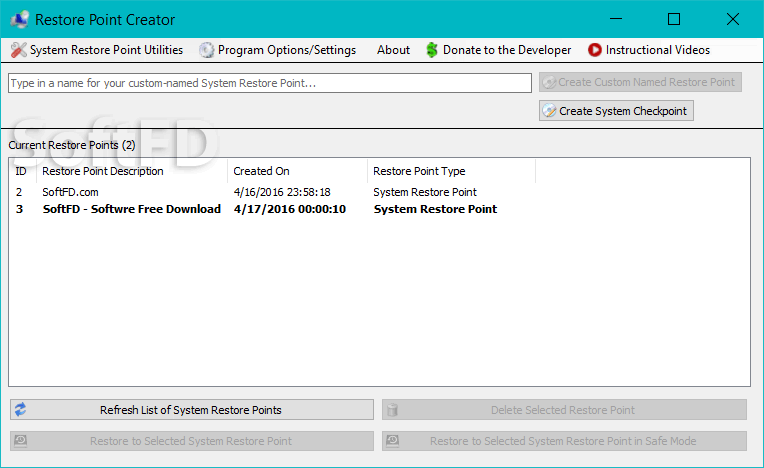This screenshot has height=468, width=764.
Task: Click the date 4/16/2016 23:58:18
Action: [282, 192]
